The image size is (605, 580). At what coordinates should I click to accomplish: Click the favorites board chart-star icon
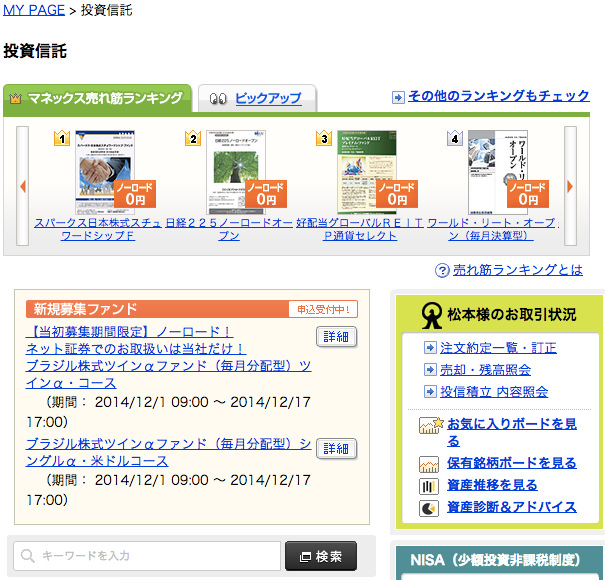pyautogui.click(x=431, y=426)
